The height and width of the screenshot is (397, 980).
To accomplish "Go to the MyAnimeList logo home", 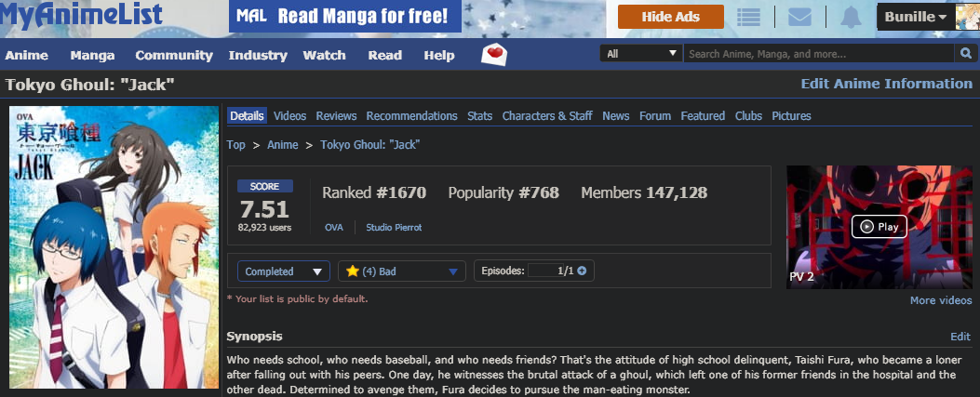I will [x=81, y=15].
